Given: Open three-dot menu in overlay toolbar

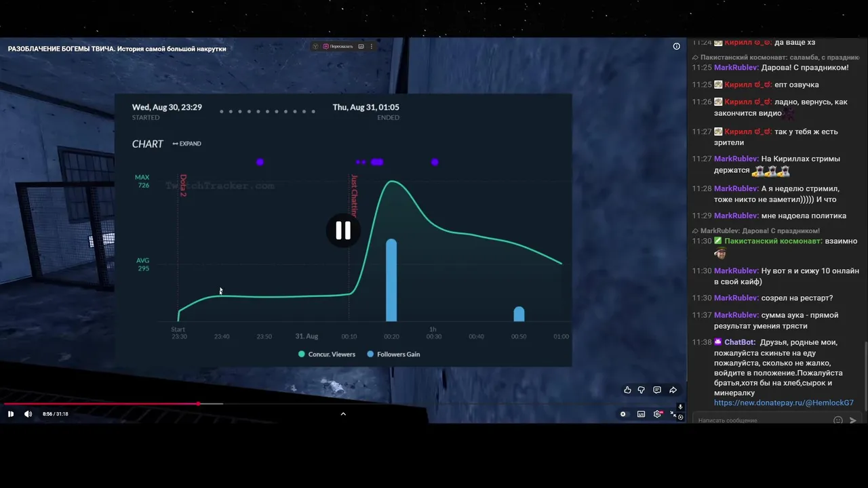Looking at the screenshot, I should click(x=371, y=46).
